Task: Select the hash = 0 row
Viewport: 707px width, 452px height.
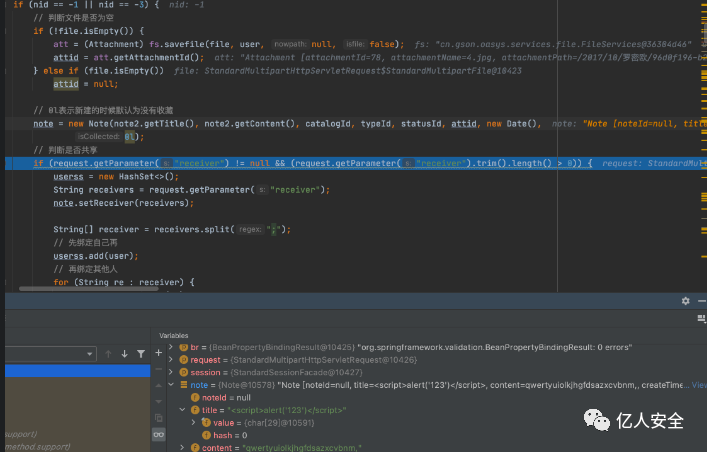Action: 224,435
